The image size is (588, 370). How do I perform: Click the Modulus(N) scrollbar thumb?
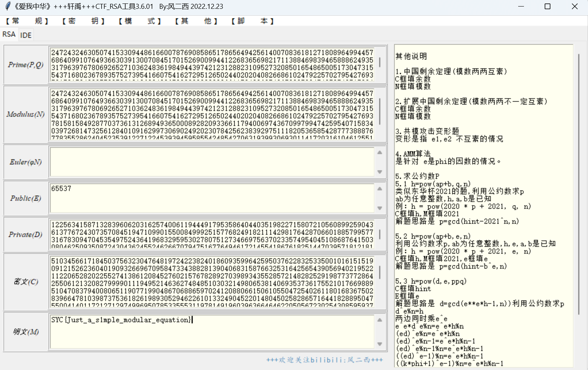tap(380, 111)
